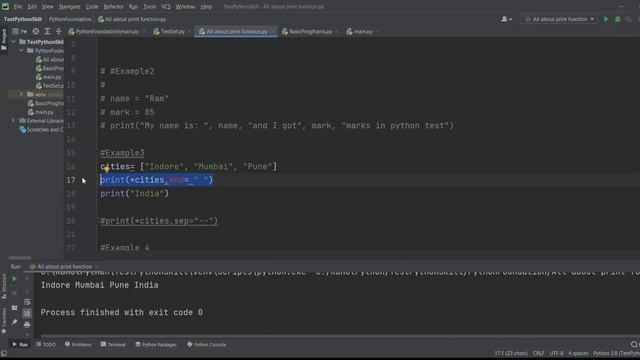Click the #Example3 comment line

tap(122, 153)
